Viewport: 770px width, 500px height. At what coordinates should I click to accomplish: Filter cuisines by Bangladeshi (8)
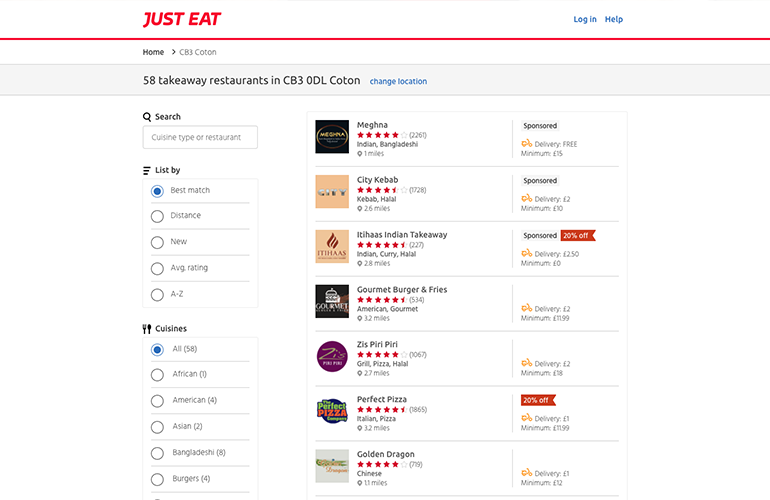coord(200,453)
